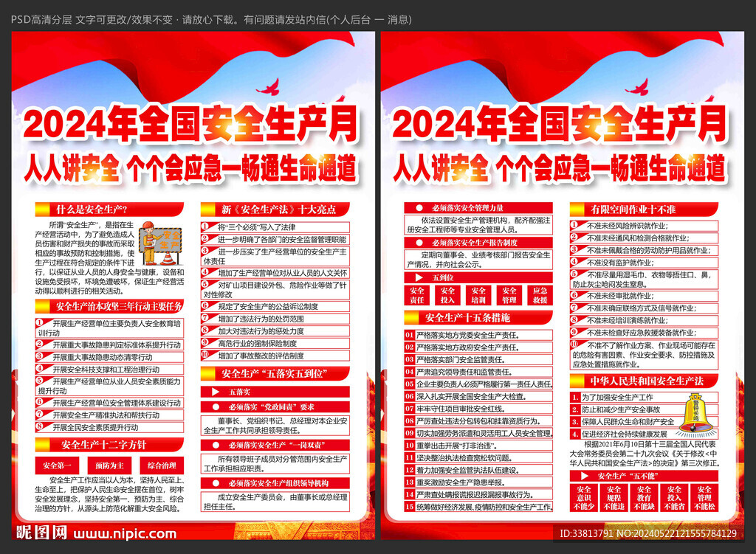The image size is (756, 554).
Task: Select the heading 安全生产十五条措施
Action: pyautogui.click(x=478, y=318)
